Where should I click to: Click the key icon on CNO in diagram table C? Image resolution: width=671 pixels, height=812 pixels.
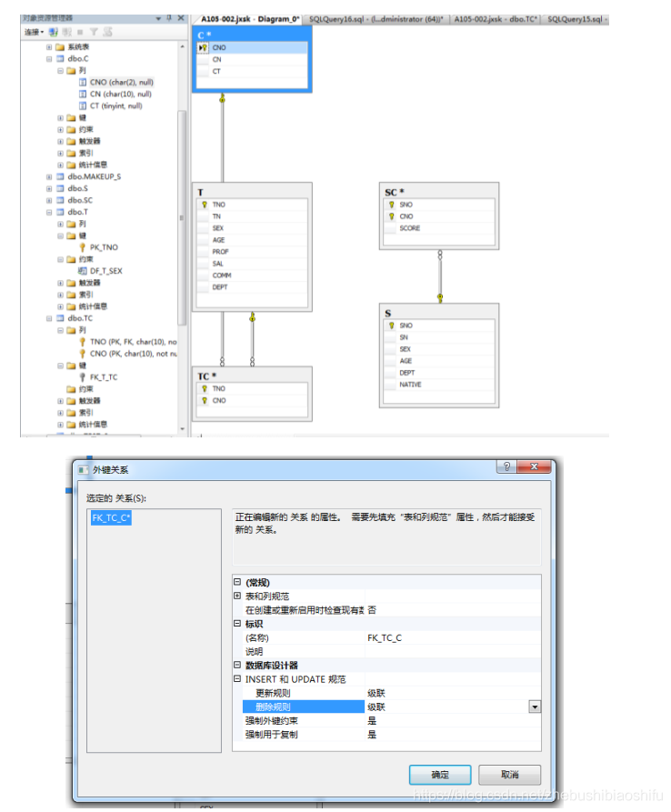coord(204,47)
